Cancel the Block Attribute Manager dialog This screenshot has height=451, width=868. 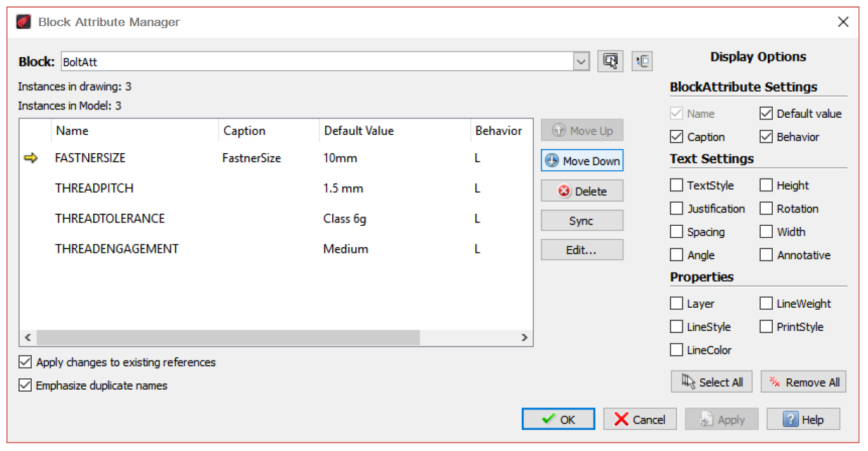point(640,419)
